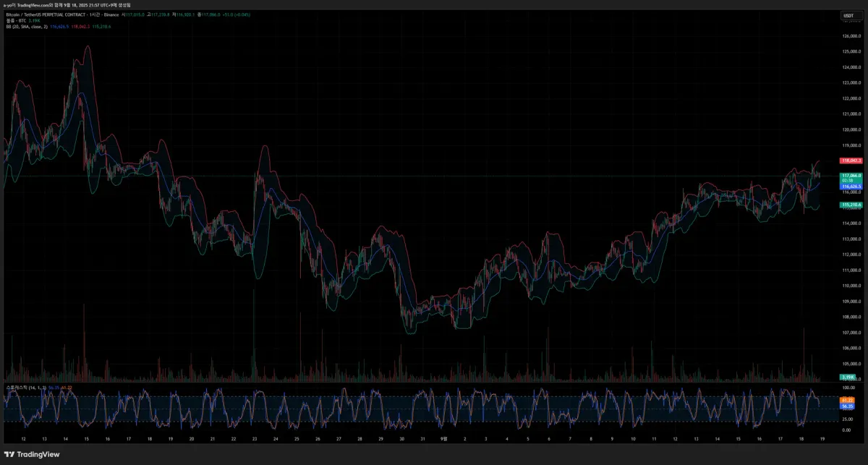This screenshot has height=465, width=868.
Task: Click the 9월 month marker on time axis
Action: pyautogui.click(x=444, y=438)
